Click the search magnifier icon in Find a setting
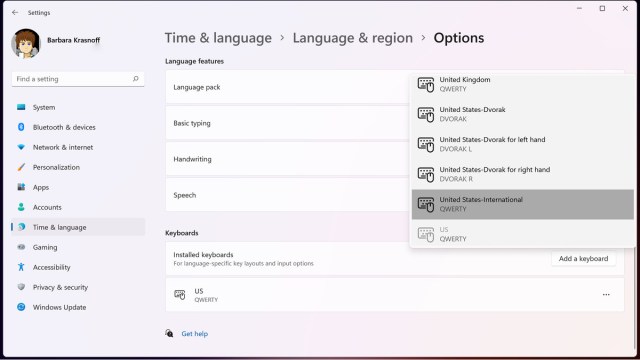The image size is (640, 360). coord(136,79)
